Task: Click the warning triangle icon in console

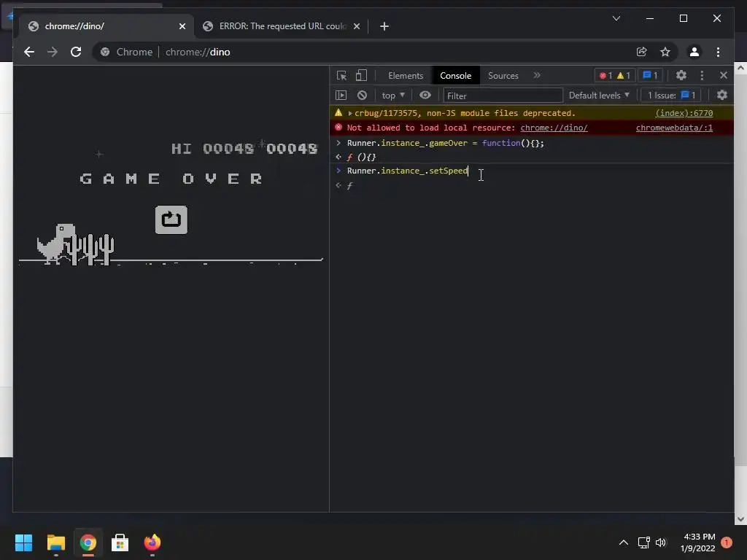Action: click(x=338, y=113)
